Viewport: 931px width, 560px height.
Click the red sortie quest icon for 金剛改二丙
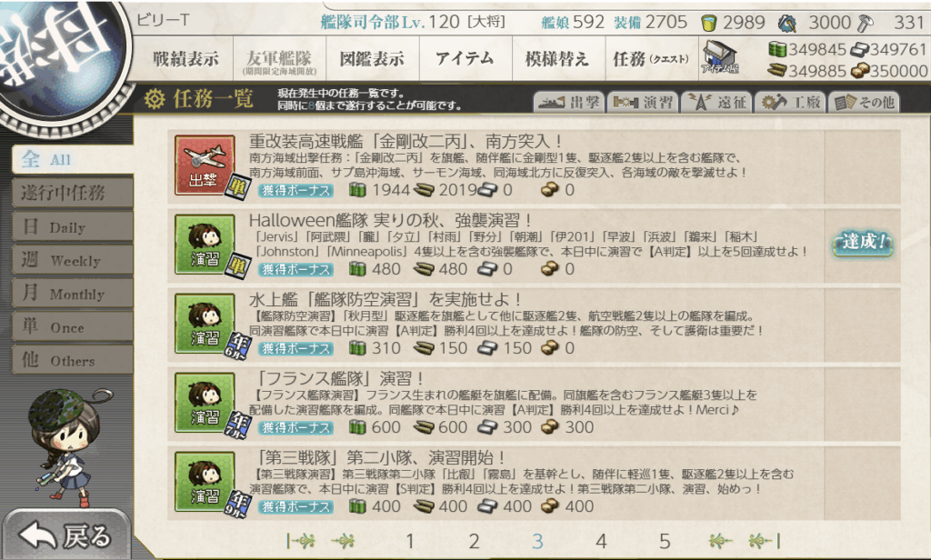point(205,165)
